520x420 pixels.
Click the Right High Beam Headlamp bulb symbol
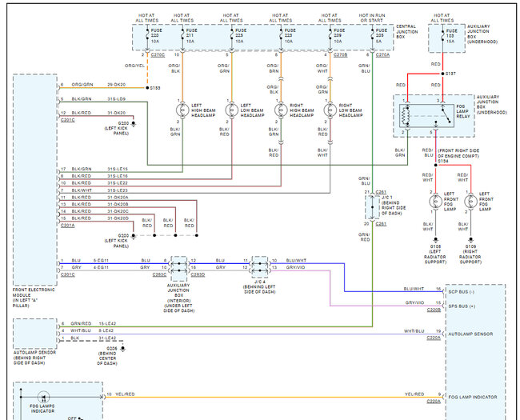click(281, 110)
